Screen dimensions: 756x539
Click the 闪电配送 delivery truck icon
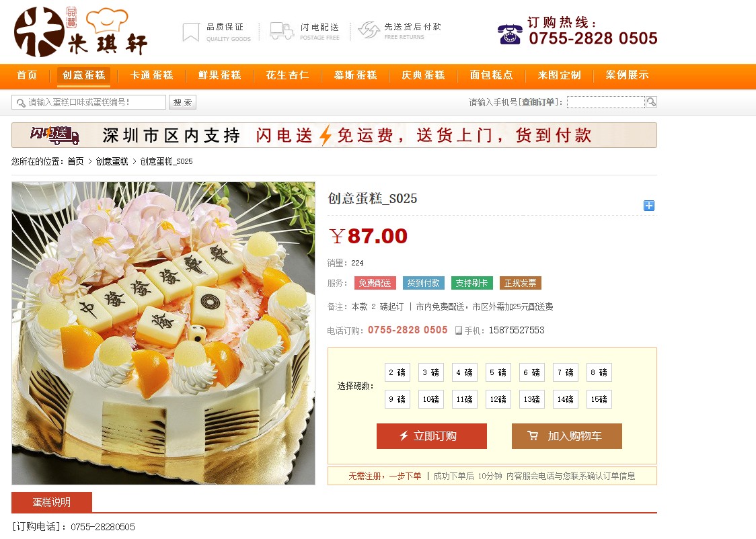(x=282, y=31)
